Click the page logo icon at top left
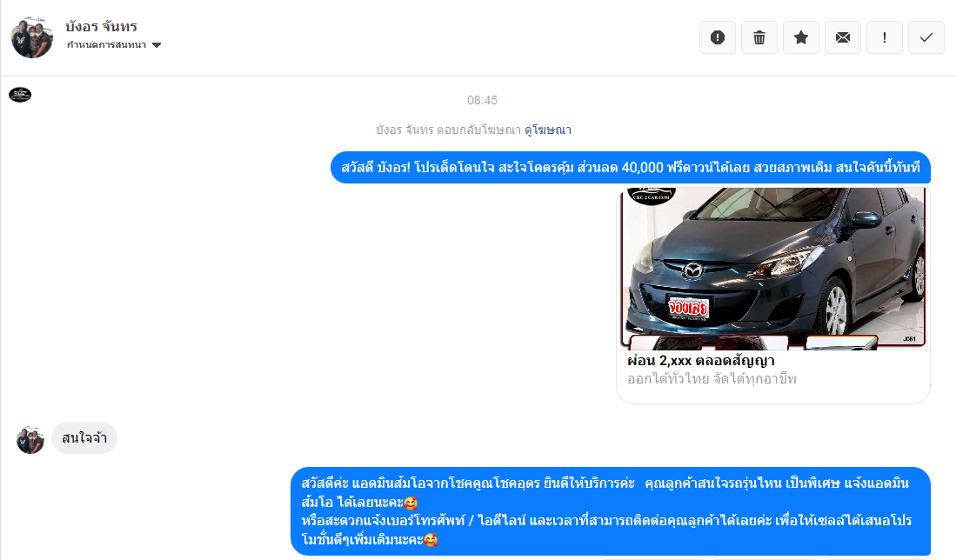 click(20, 95)
